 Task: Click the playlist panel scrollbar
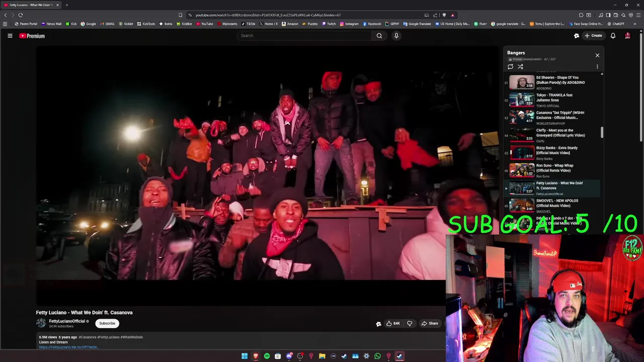(x=602, y=133)
